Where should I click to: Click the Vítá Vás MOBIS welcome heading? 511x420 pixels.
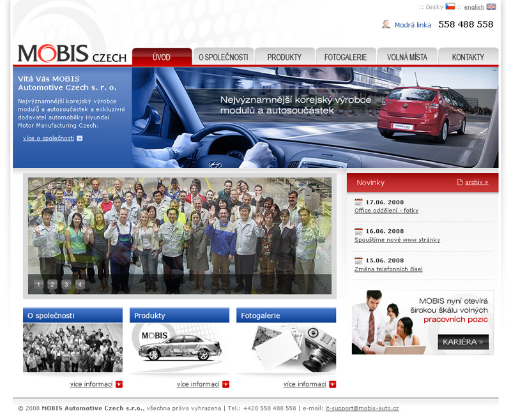point(67,83)
